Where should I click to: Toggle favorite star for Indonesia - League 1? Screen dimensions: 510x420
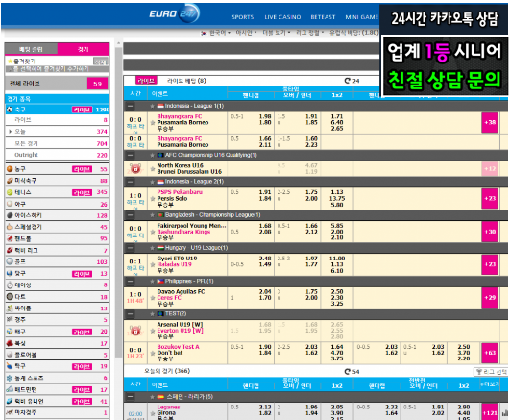tap(152, 106)
